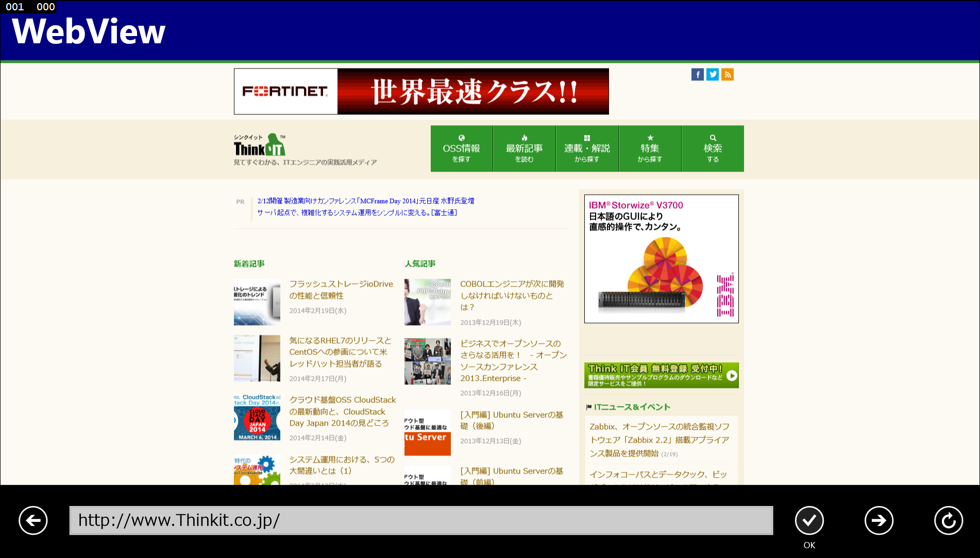The height and width of the screenshot is (558, 980).
Task: Open the Ubuntu Server 後編 article link
Action: pyautogui.click(x=512, y=420)
